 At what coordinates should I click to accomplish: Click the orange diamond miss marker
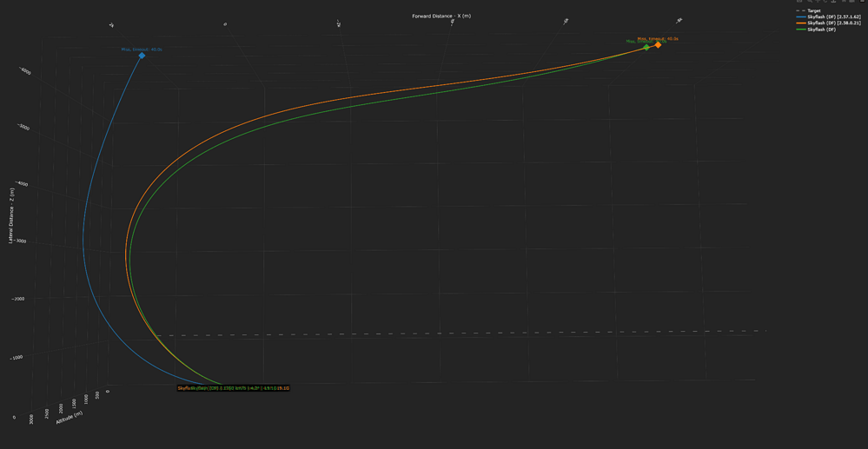tap(658, 45)
